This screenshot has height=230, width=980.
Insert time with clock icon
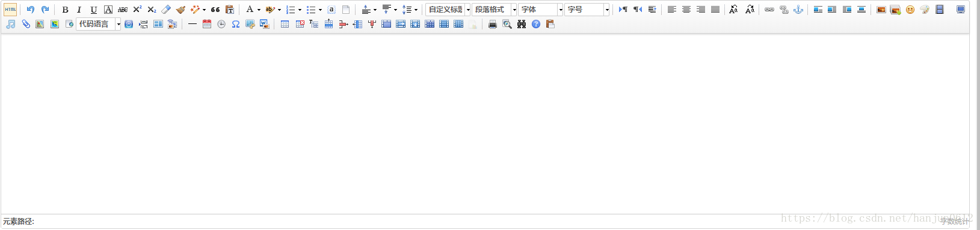tap(221, 24)
